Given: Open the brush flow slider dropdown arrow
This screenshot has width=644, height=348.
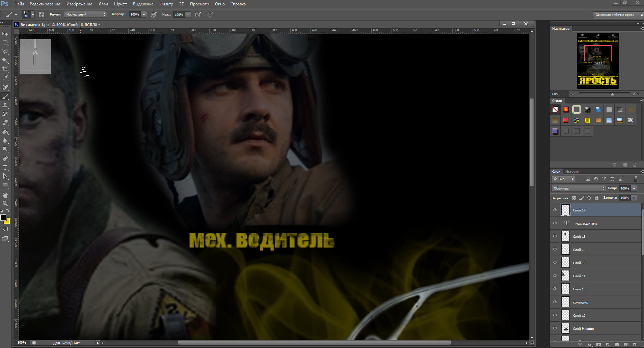Looking at the screenshot, I should point(188,14).
